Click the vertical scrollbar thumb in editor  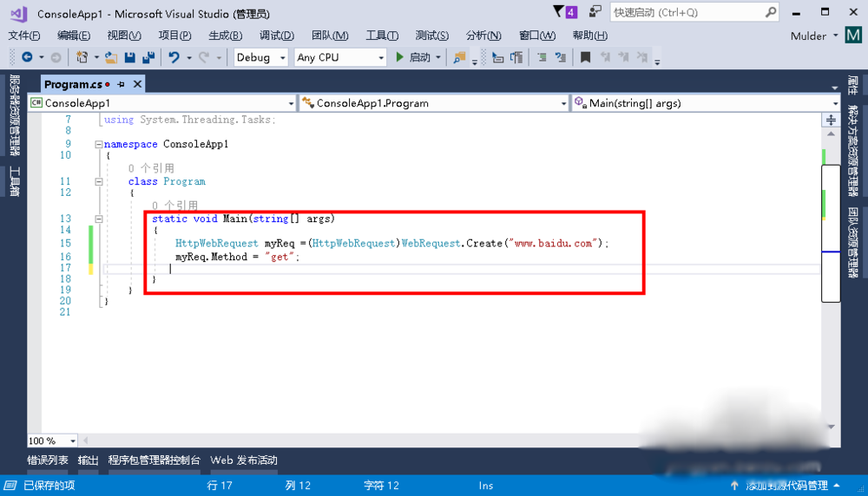[831, 232]
